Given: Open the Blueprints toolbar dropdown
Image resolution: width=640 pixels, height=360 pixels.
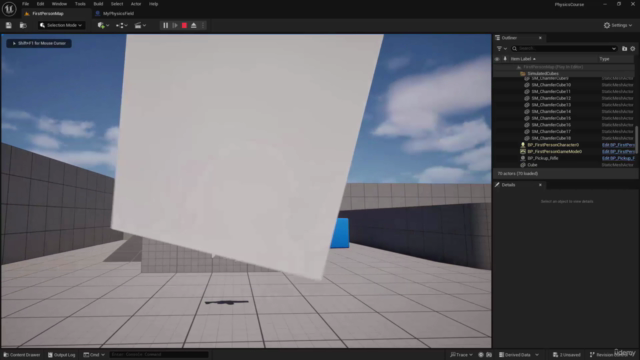Looking at the screenshot, I should point(122,25).
